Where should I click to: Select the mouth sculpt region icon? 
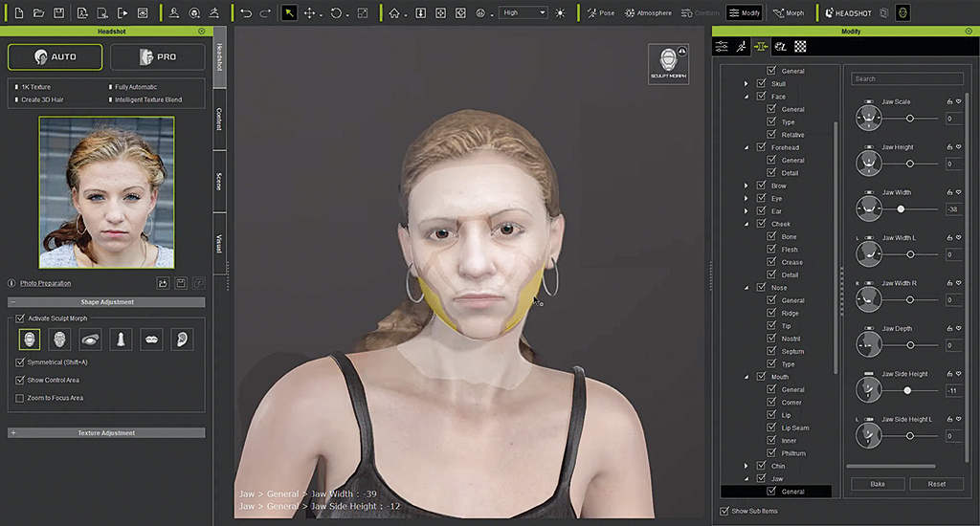pyautogui.click(x=151, y=340)
